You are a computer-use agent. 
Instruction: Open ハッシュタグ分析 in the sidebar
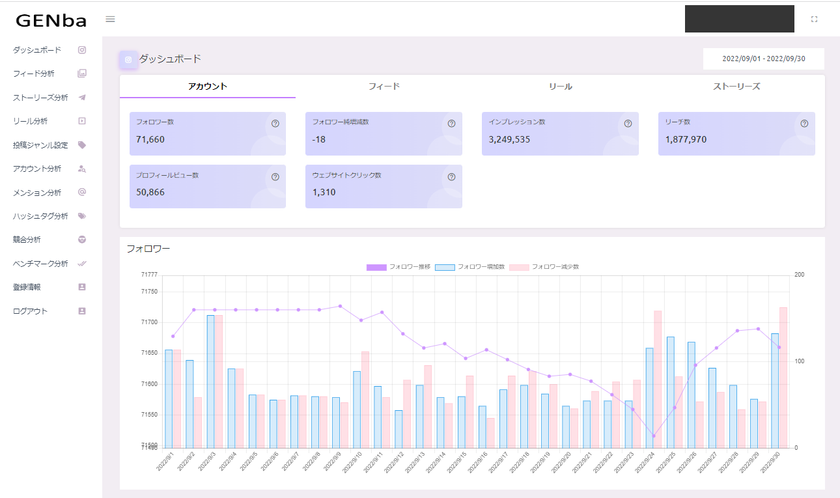click(40, 216)
